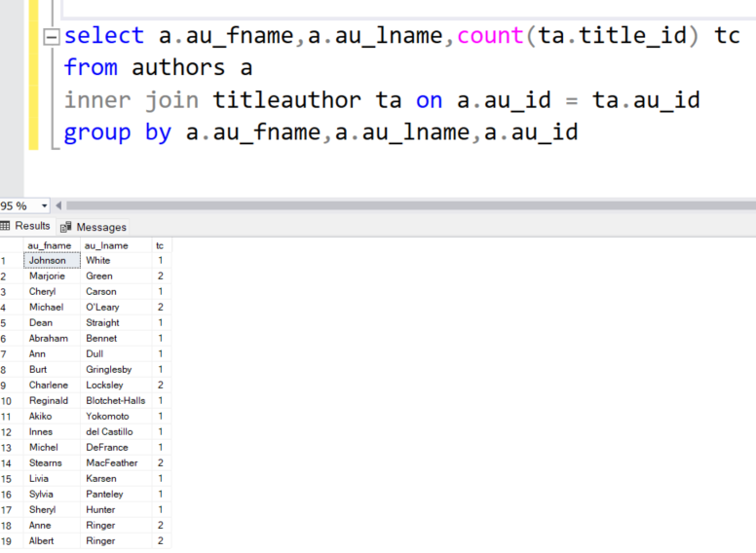Select the Innes cell
The width and height of the screenshot is (756, 553).
click(x=52, y=431)
